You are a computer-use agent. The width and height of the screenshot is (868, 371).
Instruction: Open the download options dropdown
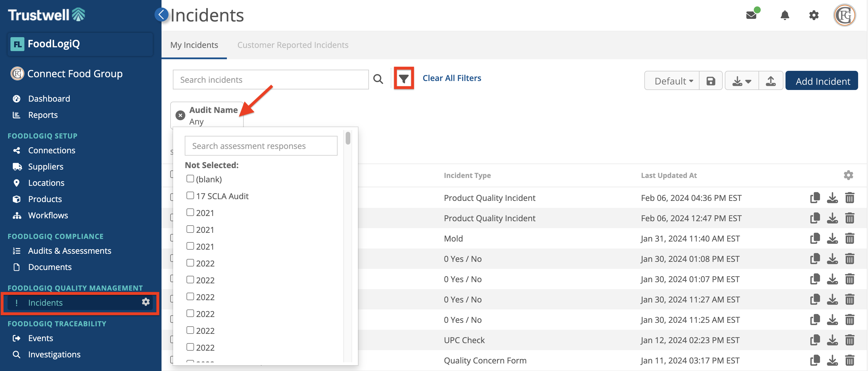pos(742,81)
